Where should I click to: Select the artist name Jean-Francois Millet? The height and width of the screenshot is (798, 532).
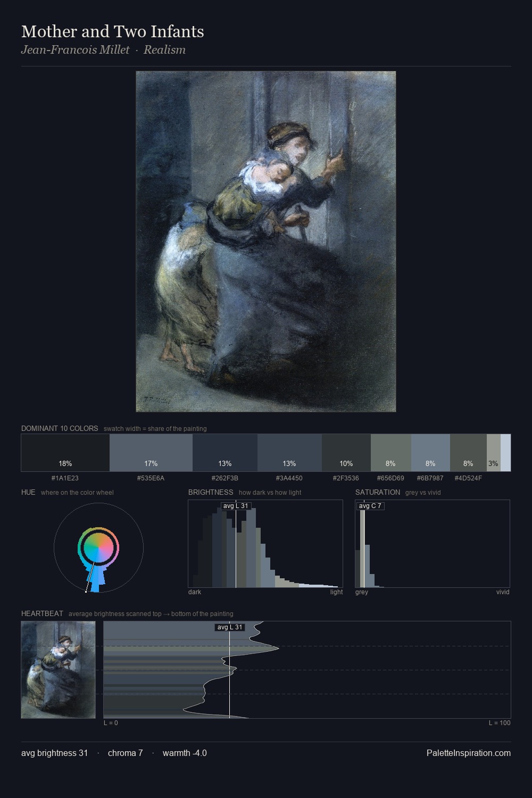[x=75, y=49]
